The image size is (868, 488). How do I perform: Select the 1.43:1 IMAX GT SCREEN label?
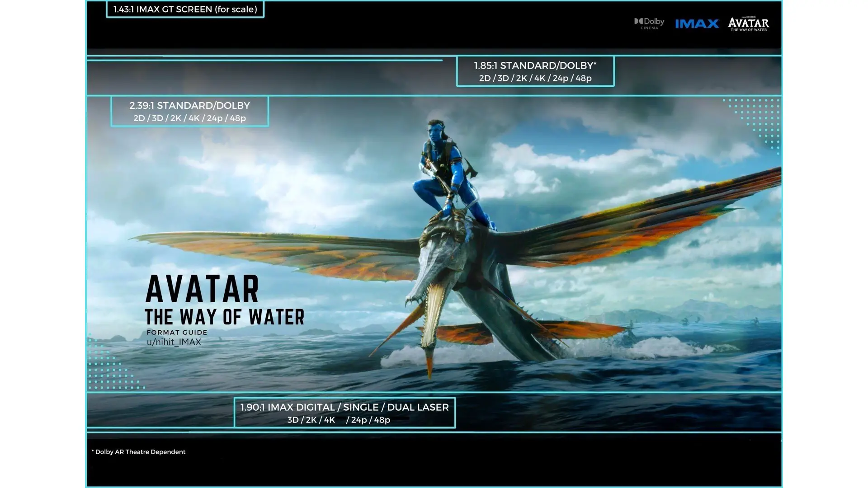point(185,9)
